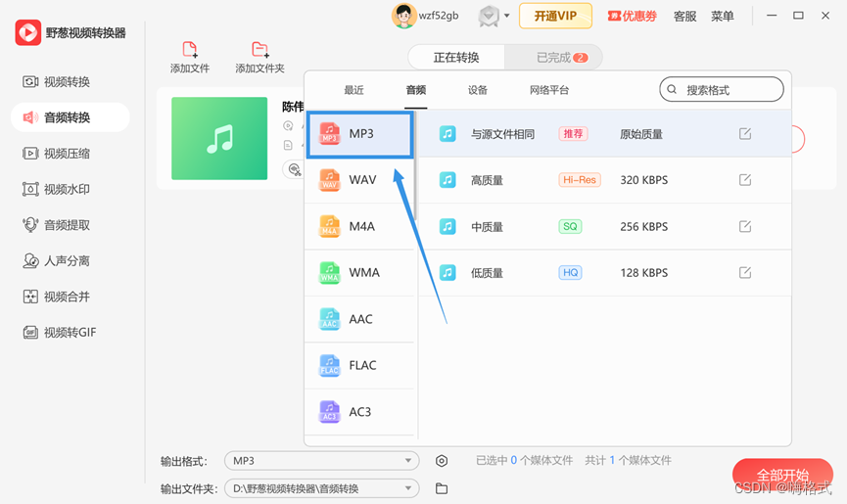This screenshot has height=504, width=847.
Task: Edit the 与源文件相同 preset
Action: pos(745,133)
